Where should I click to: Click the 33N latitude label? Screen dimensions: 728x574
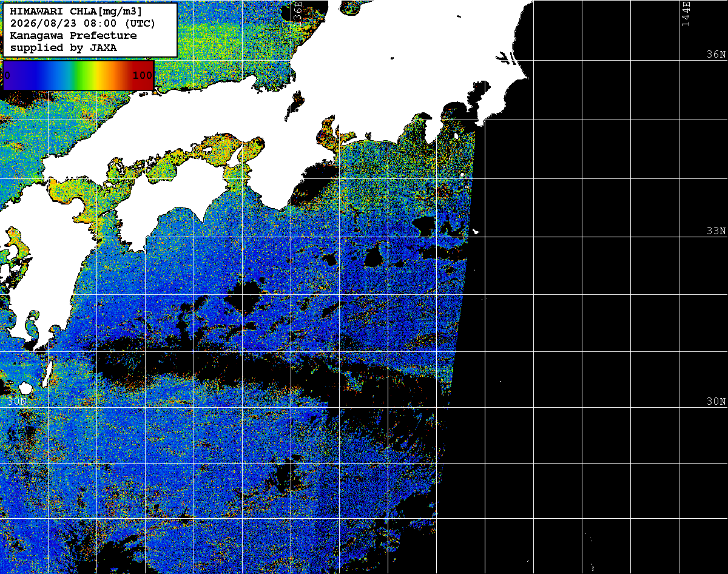click(716, 231)
